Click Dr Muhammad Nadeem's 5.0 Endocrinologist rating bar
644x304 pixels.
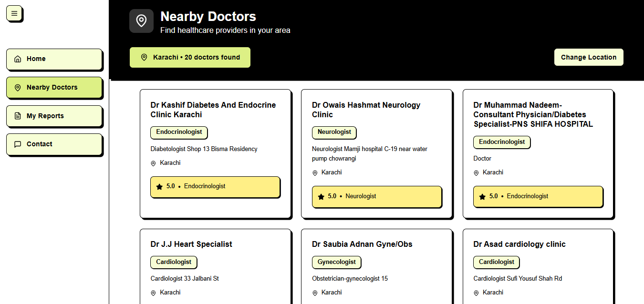coord(538,196)
